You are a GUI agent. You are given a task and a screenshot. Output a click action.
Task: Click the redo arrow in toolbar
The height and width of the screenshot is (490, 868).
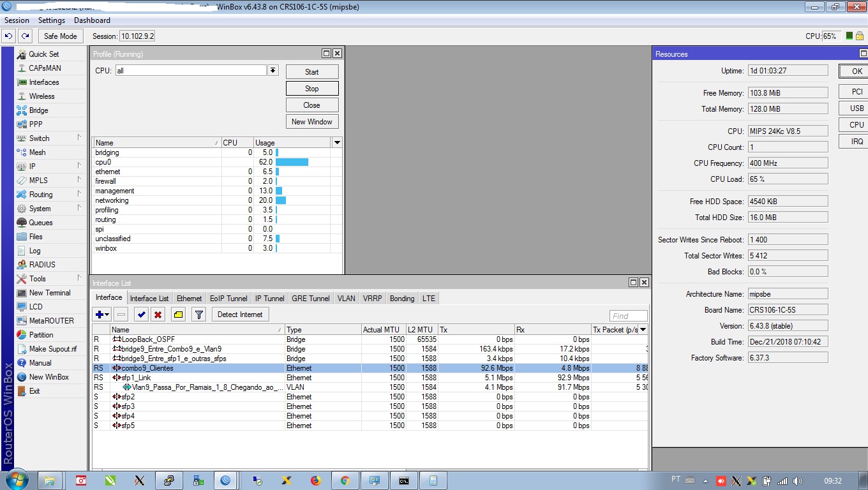click(x=25, y=36)
